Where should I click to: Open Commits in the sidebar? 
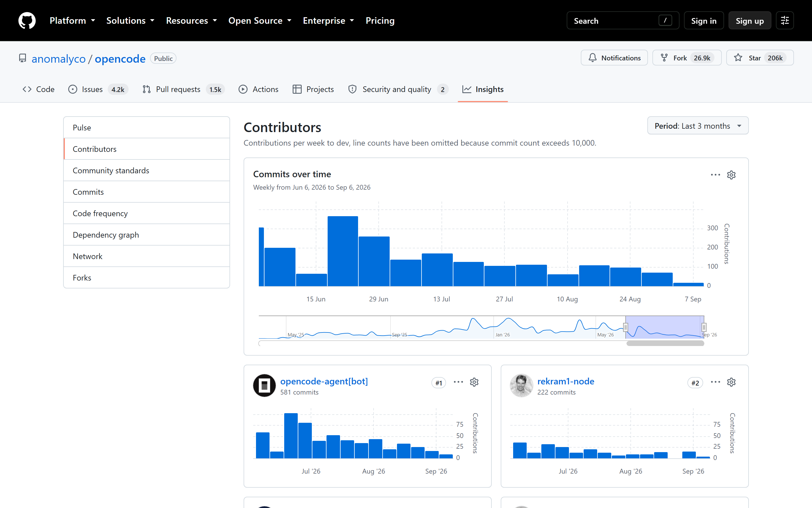pos(147,192)
